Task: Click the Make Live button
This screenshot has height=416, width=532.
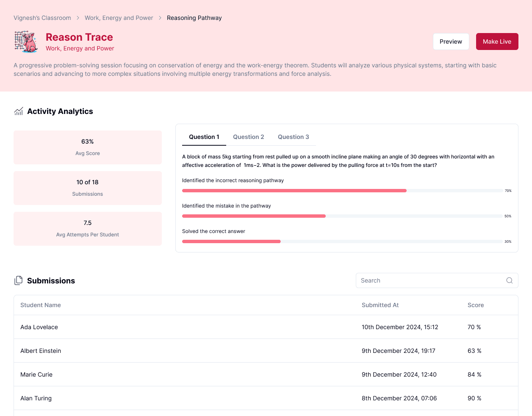Action: [x=497, y=42]
